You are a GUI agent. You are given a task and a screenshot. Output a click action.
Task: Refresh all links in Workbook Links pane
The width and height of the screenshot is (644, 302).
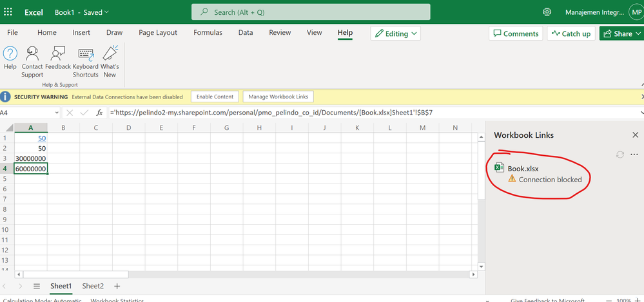(x=620, y=155)
